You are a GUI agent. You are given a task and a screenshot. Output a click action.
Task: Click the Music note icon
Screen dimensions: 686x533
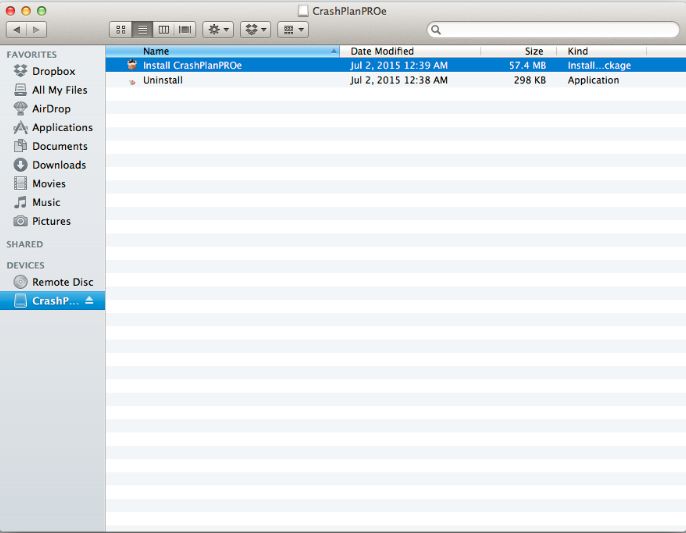tap(20, 202)
